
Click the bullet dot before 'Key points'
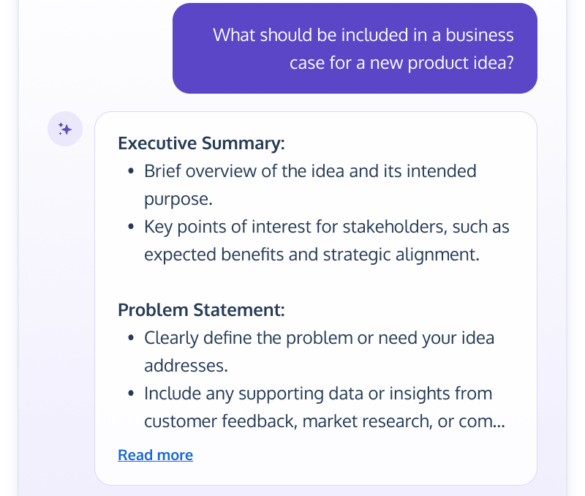click(x=131, y=227)
